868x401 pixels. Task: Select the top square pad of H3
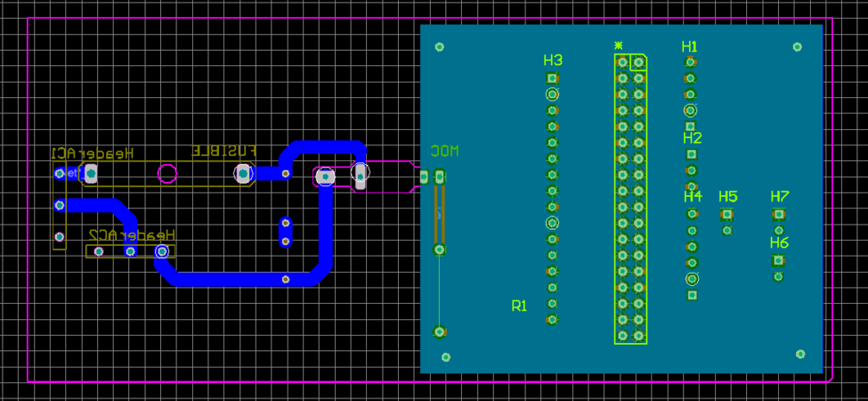point(552,78)
